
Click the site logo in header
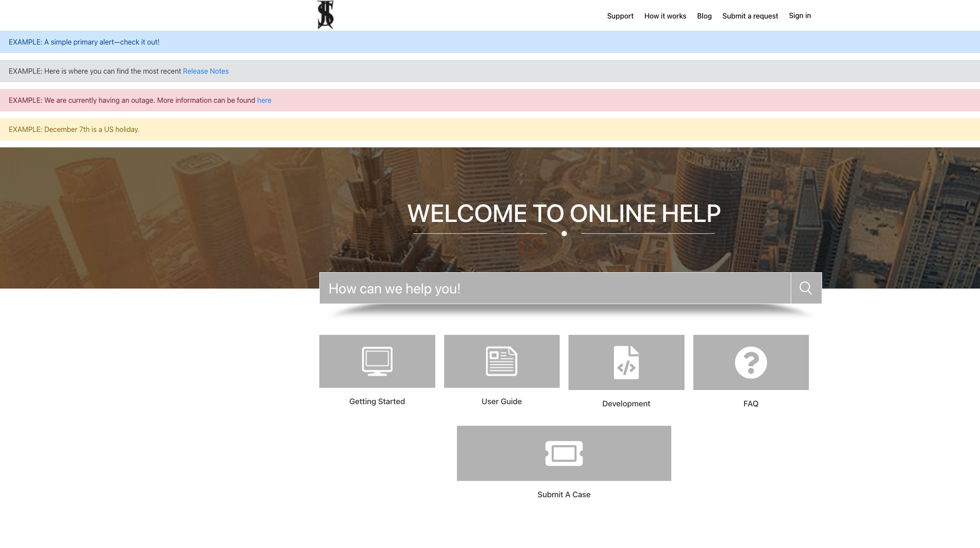point(325,15)
